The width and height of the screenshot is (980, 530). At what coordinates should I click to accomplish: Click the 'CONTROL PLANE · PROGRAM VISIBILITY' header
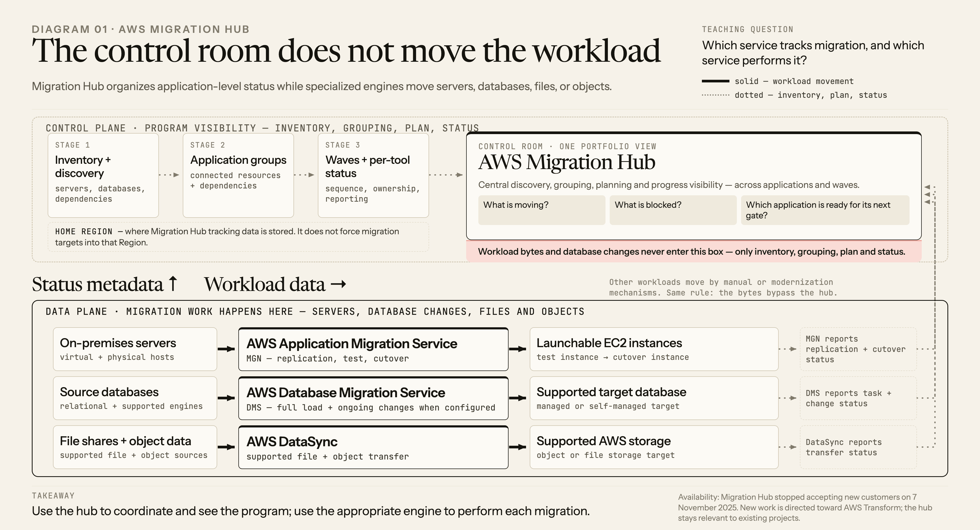point(262,128)
